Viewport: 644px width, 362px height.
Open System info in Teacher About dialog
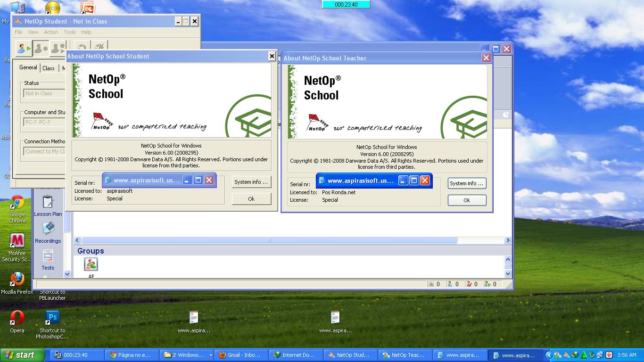click(467, 183)
